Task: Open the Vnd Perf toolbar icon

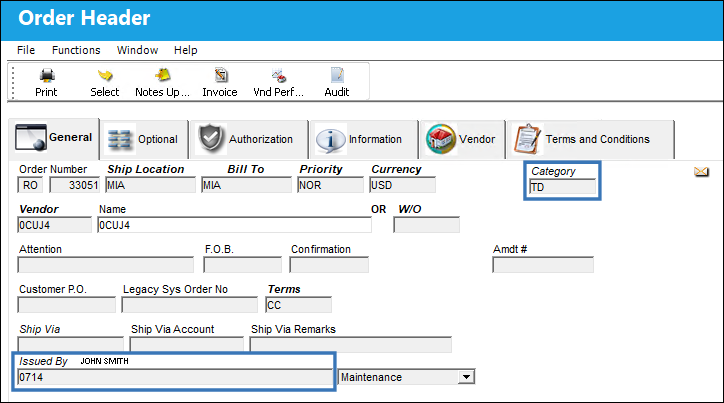Action: [278, 75]
